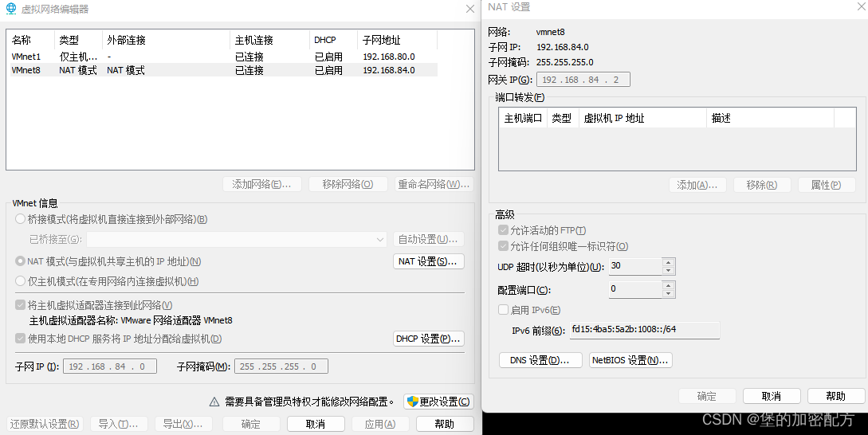Click the port forwarding 移除 button
868x435 pixels.
[x=762, y=185]
